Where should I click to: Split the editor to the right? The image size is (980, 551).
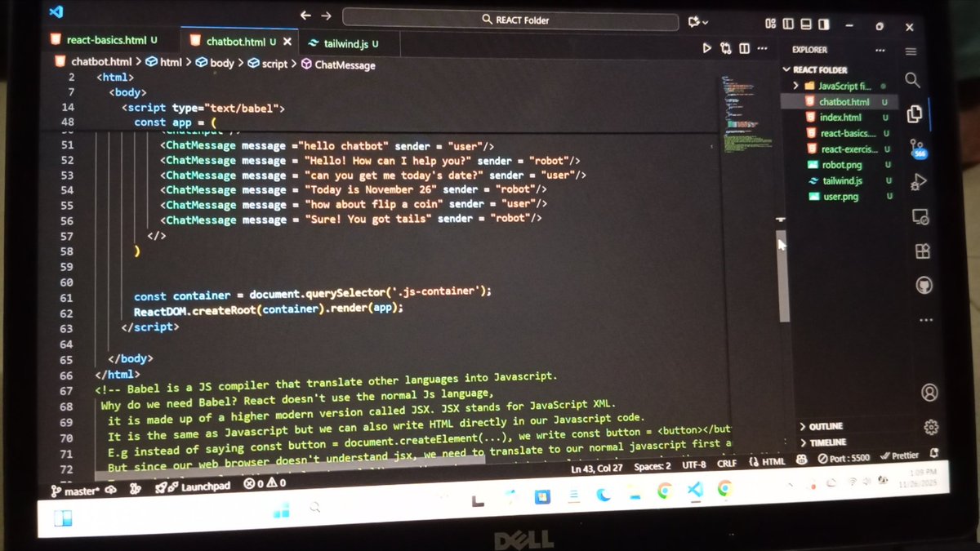pos(744,48)
